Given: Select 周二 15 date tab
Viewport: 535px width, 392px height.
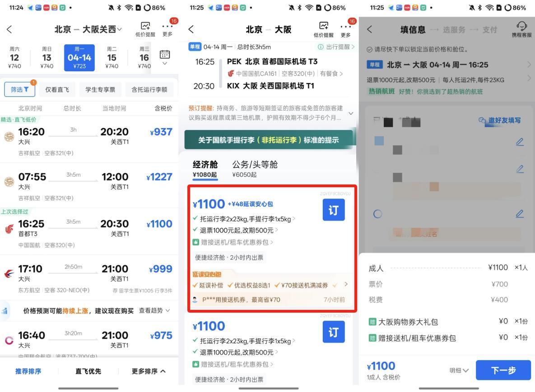Looking at the screenshot, I should coord(112,58).
